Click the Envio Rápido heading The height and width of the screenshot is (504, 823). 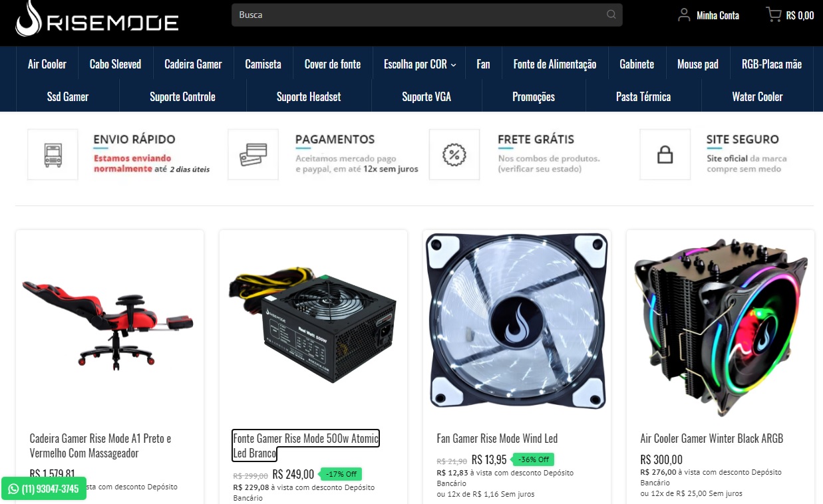(134, 139)
